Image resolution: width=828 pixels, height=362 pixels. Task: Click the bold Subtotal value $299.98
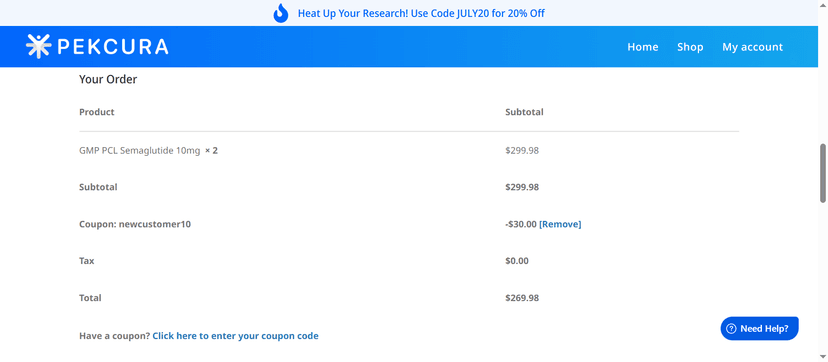click(522, 187)
